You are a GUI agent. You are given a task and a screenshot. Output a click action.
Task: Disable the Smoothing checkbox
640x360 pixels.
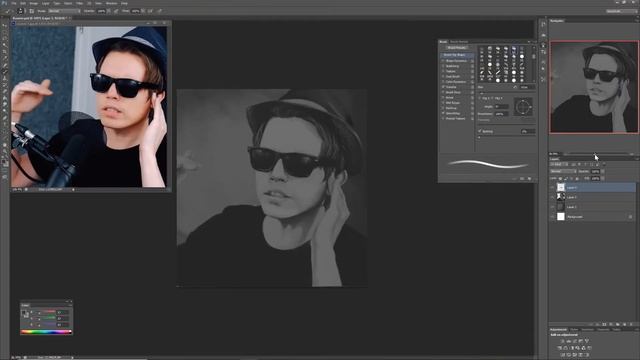point(443,113)
